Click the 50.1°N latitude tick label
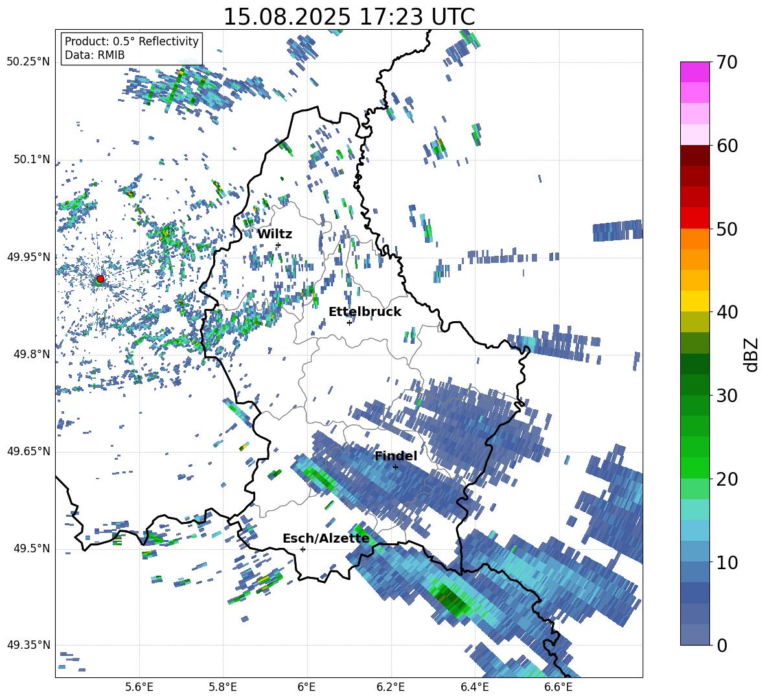 (x=31, y=159)
